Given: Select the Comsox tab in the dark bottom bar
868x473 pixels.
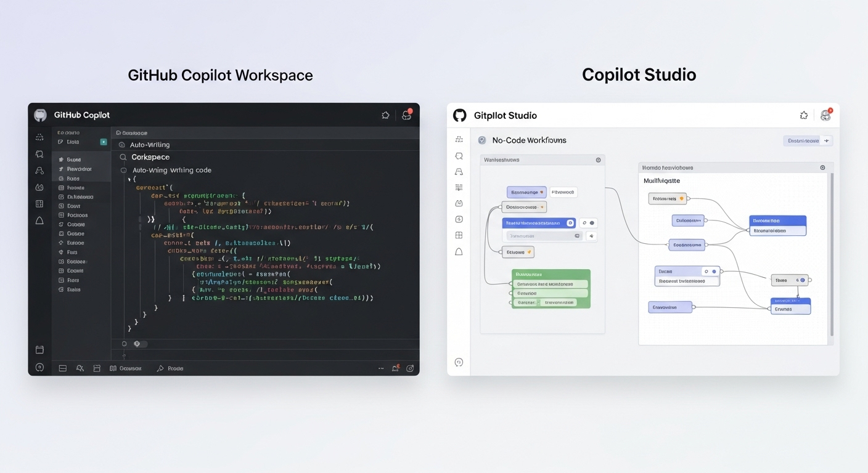Looking at the screenshot, I should pos(126,368).
